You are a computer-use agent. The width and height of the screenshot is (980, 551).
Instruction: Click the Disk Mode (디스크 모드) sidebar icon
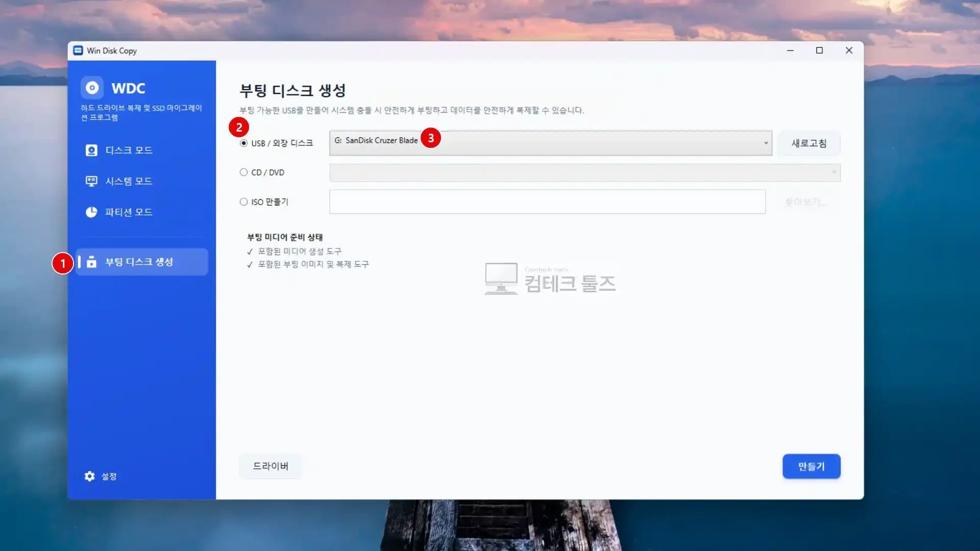coord(91,150)
